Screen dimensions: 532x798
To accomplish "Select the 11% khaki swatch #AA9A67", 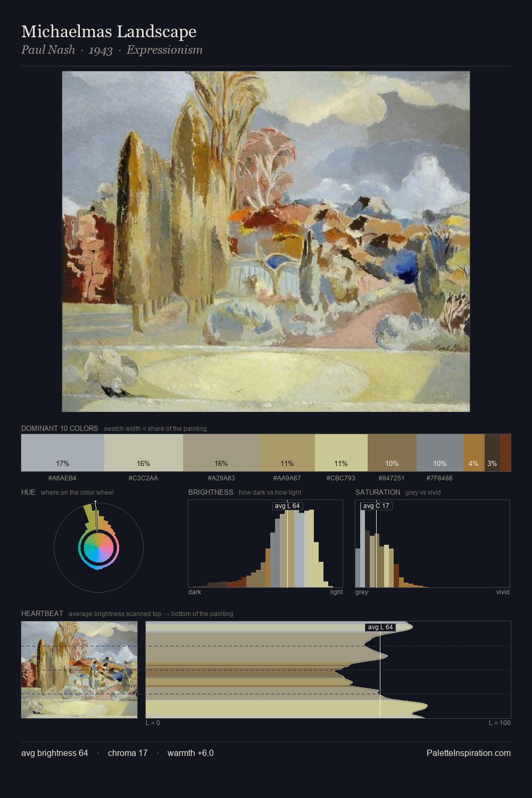I will tap(287, 453).
